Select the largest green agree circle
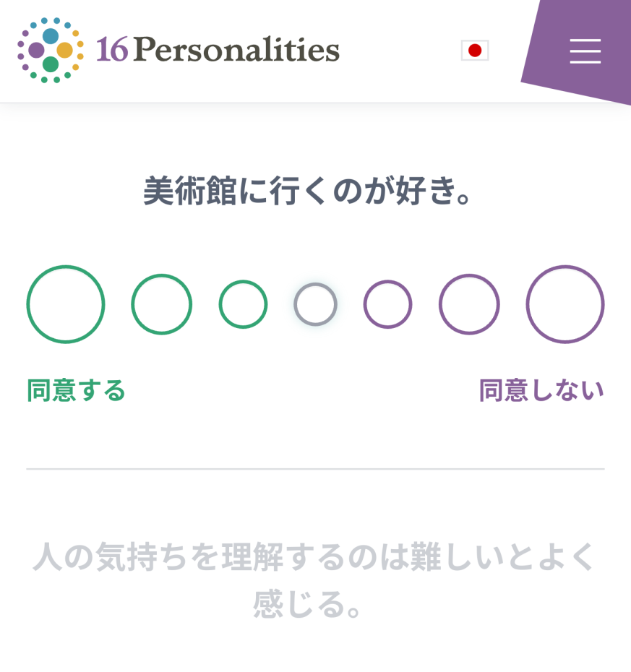 66,304
